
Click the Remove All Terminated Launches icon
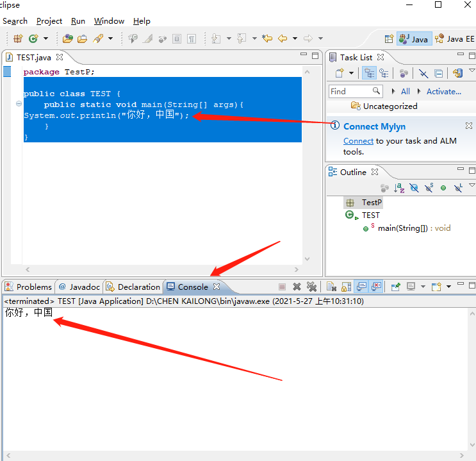[311, 287]
